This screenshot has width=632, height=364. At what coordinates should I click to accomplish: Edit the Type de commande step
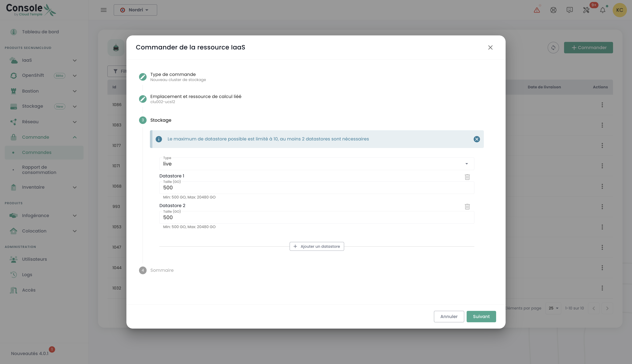pyautogui.click(x=143, y=77)
